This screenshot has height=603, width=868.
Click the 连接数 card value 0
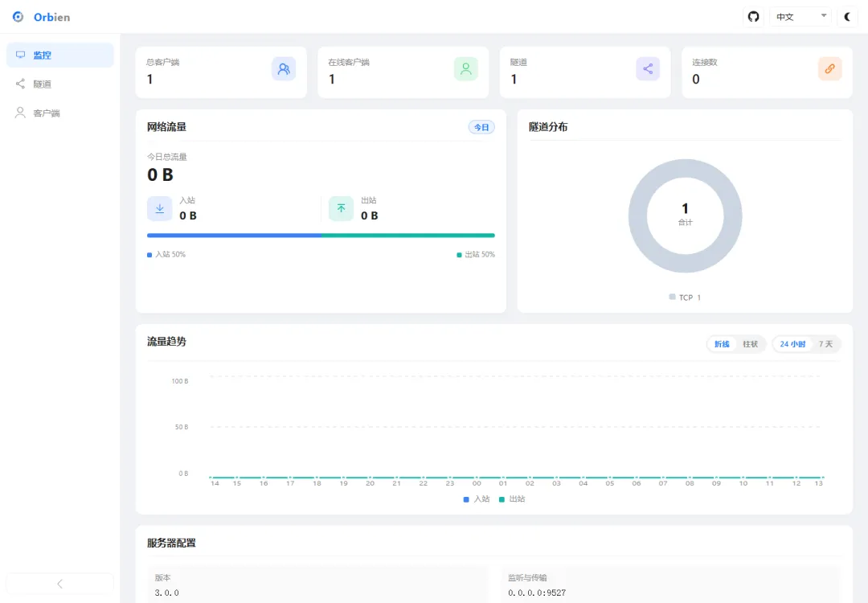[696, 79]
